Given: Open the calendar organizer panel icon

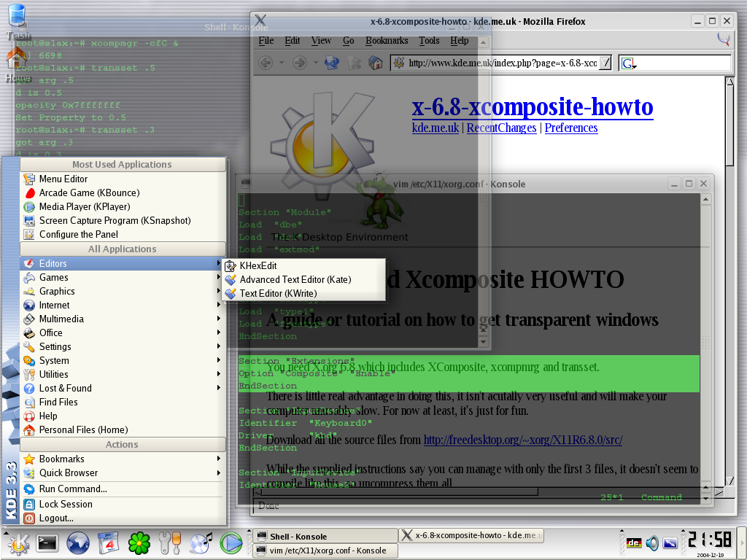Looking at the screenshot, I should tap(108, 543).
